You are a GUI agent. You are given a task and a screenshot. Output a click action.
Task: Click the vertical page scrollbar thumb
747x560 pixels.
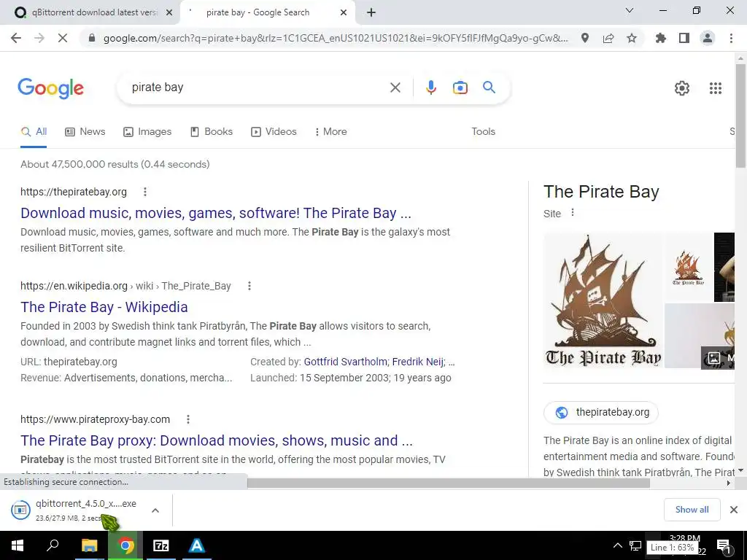point(740,116)
